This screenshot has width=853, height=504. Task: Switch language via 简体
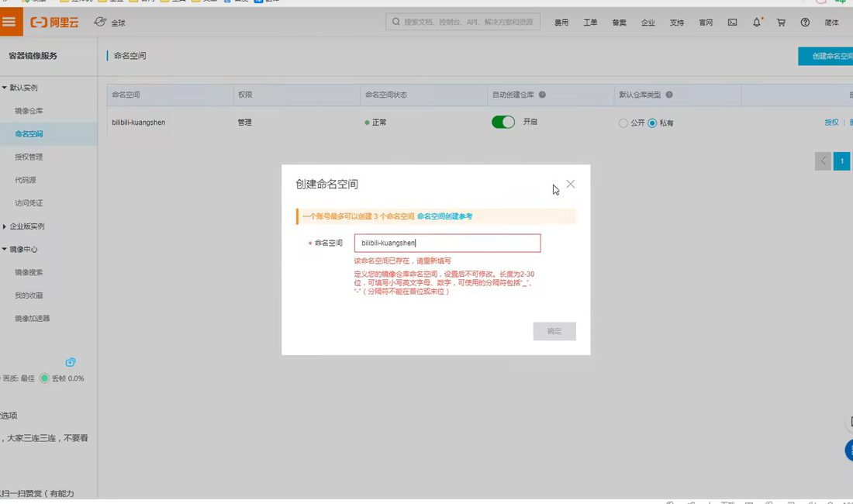[x=831, y=22]
